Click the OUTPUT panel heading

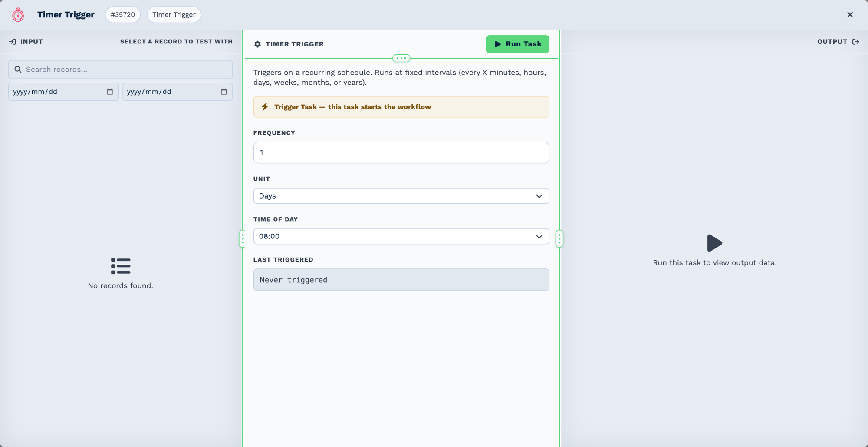point(832,42)
